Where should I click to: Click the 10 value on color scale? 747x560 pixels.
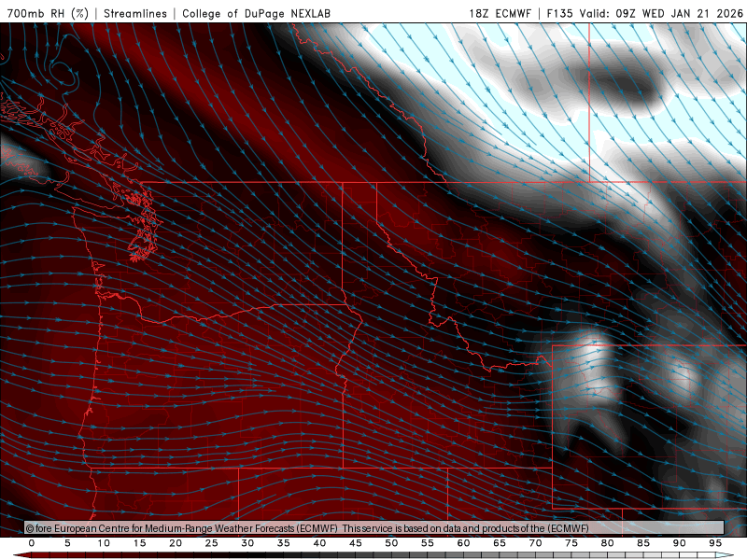[104, 543]
